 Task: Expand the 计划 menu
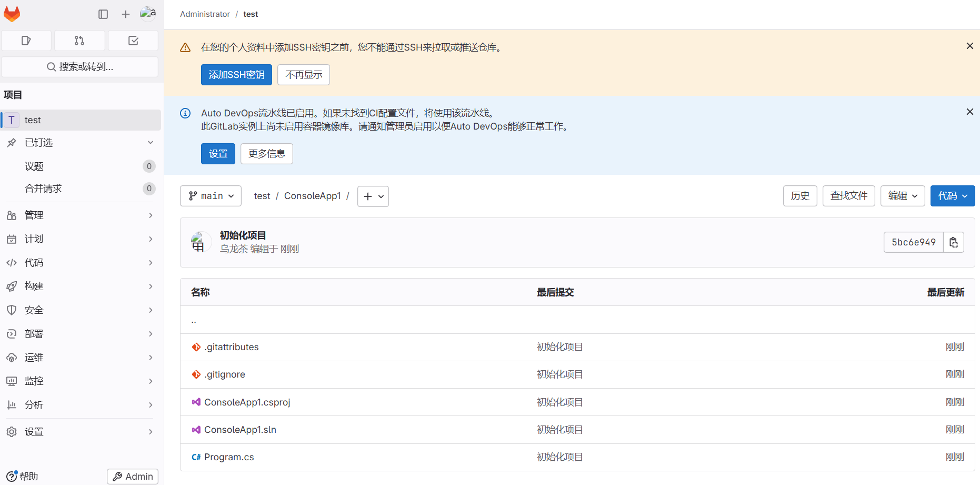[81, 239]
